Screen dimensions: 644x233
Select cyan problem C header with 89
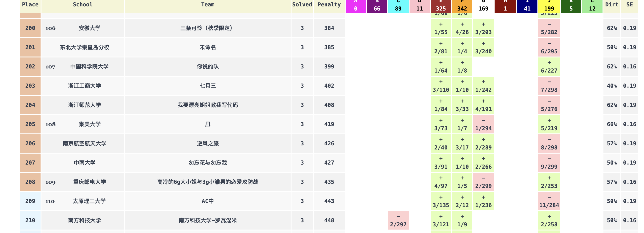pyautogui.click(x=398, y=6)
